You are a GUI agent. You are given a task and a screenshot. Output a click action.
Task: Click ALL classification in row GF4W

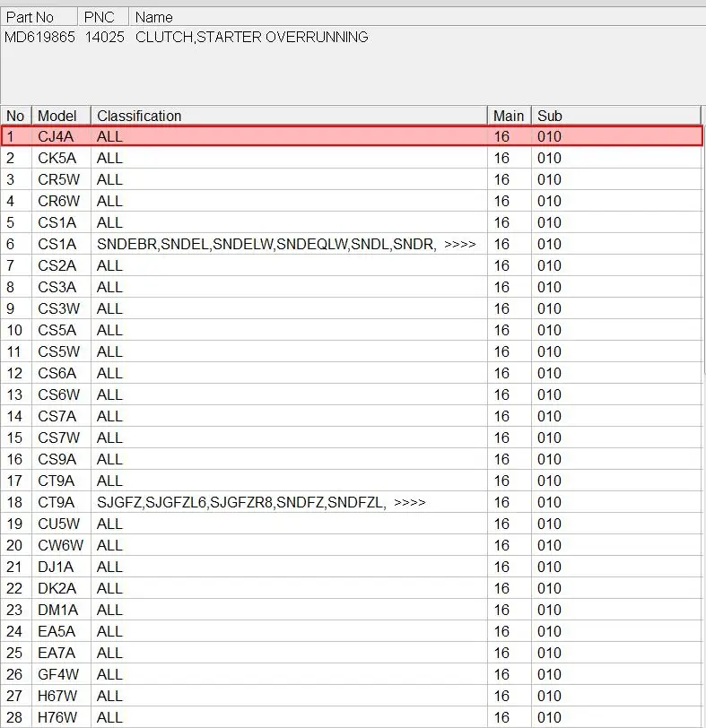(x=109, y=674)
